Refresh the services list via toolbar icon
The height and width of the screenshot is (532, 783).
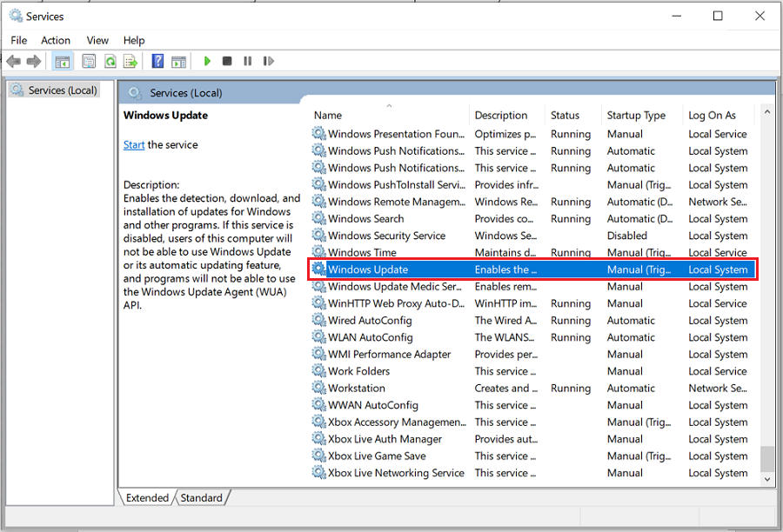(x=110, y=62)
